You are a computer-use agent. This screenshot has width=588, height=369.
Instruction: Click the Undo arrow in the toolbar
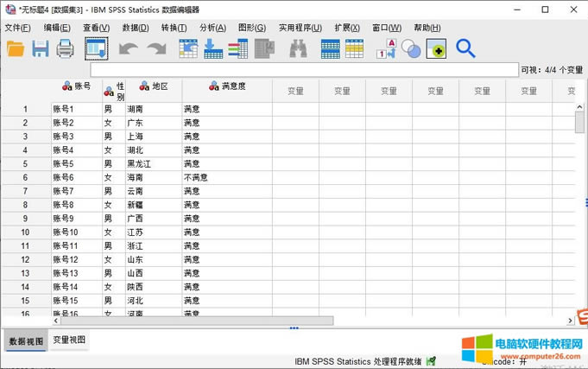128,49
